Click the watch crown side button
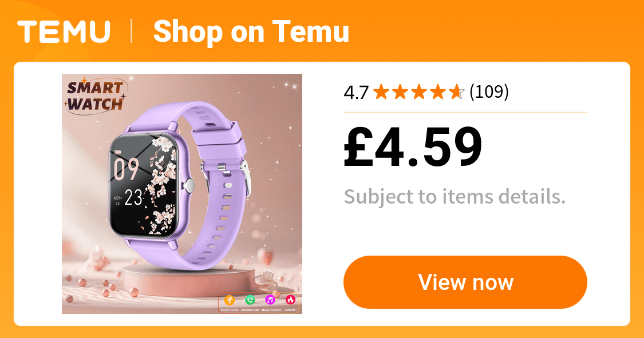 (189, 185)
